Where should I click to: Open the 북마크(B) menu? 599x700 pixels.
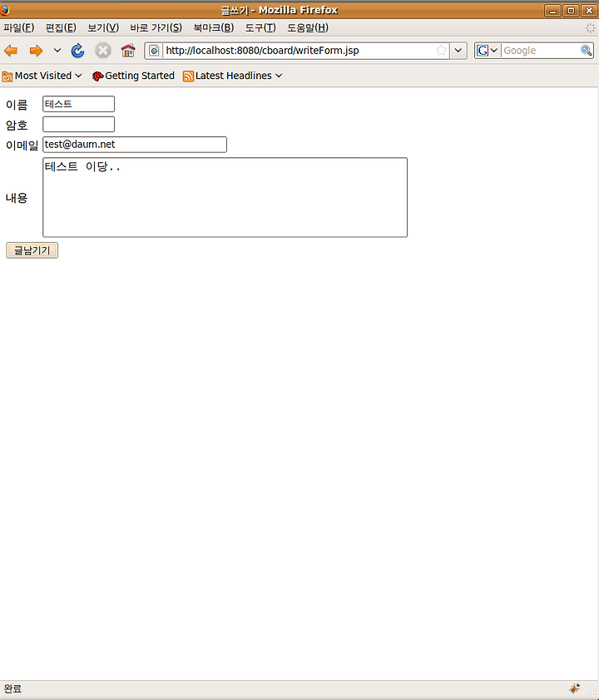coord(214,27)
